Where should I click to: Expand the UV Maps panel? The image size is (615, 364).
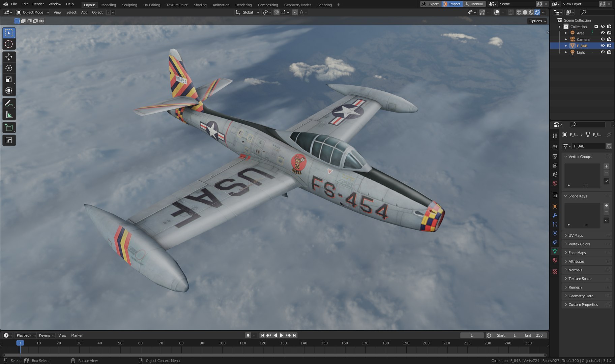pyautogui.click(x=587, y=236)
